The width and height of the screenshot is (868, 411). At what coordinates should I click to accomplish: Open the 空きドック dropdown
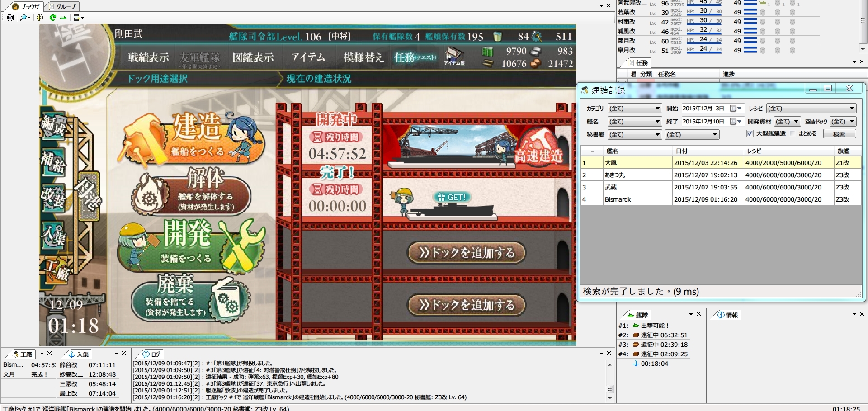click(843, 122)
